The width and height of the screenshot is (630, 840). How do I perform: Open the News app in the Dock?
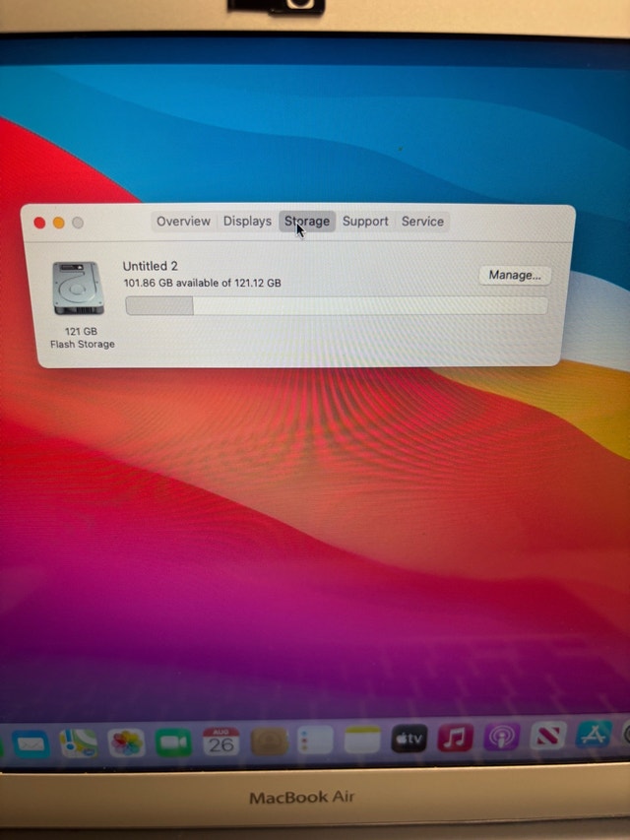click(x=548, y=735)
